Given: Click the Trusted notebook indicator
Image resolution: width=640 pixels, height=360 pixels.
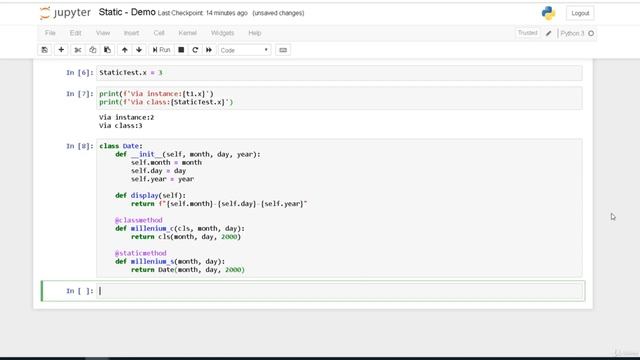Looking at the screenshot, I should pyautogui.click(x=527, y=33).
